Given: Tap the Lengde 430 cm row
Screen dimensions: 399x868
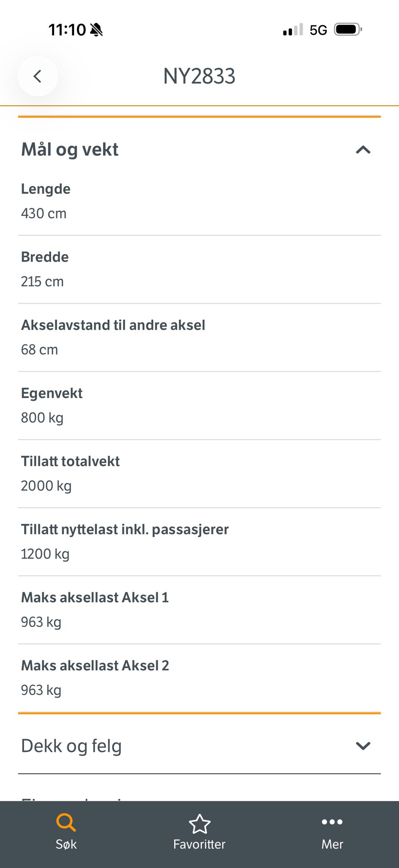Looking at the screenshot, I should tap(199, 201).
